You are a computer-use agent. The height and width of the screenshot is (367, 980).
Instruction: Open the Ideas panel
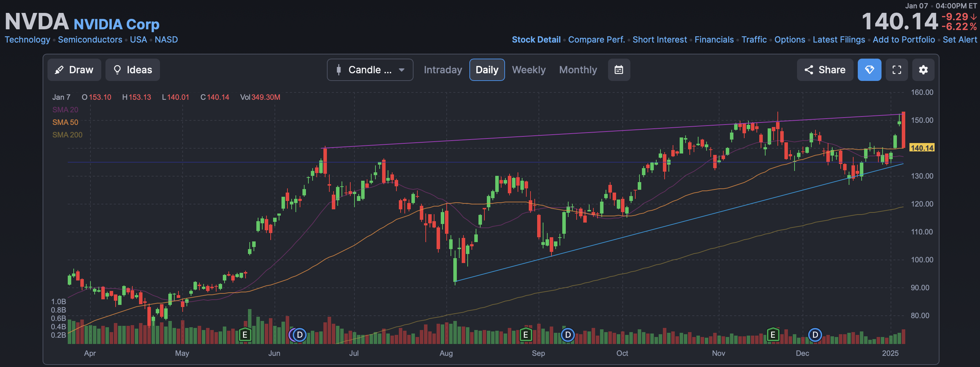click(x=133, y=70)
